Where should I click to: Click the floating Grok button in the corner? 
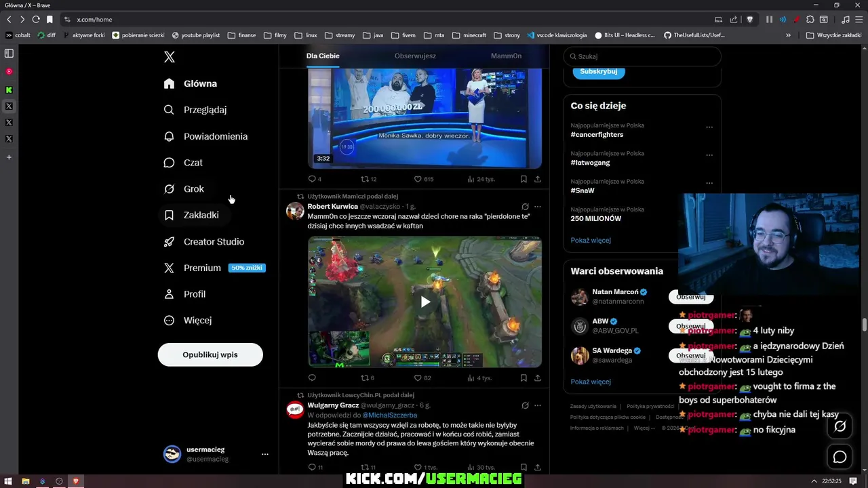click(x=840, y=426)
